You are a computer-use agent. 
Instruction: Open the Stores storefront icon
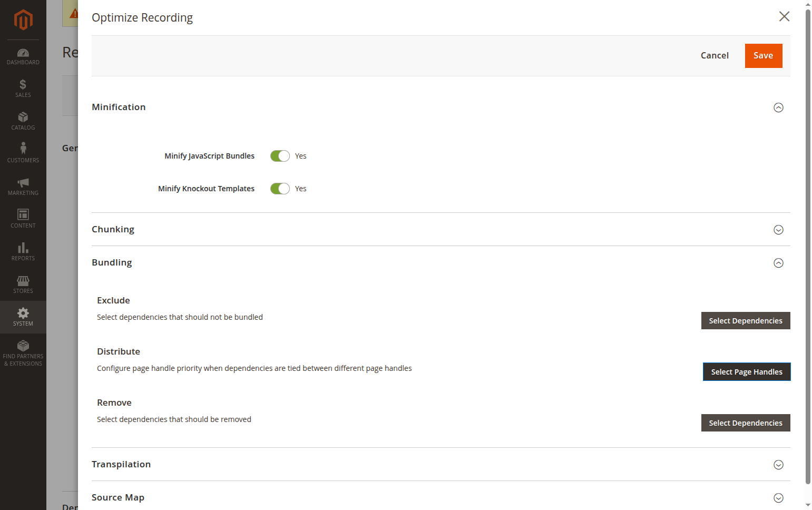23,280
